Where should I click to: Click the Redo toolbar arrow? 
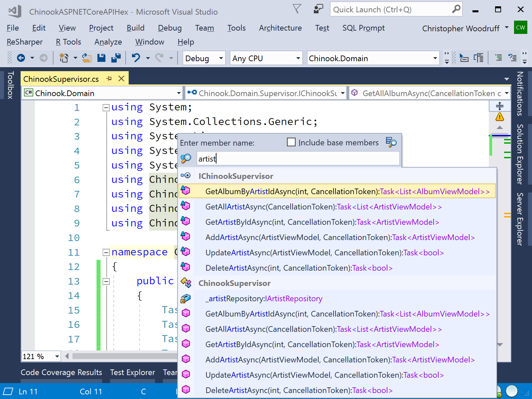pos(159,58)
